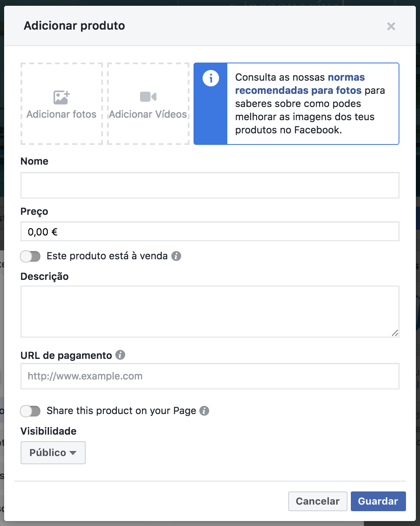Enable the 'Este produto está à venda' toggle

30,256
